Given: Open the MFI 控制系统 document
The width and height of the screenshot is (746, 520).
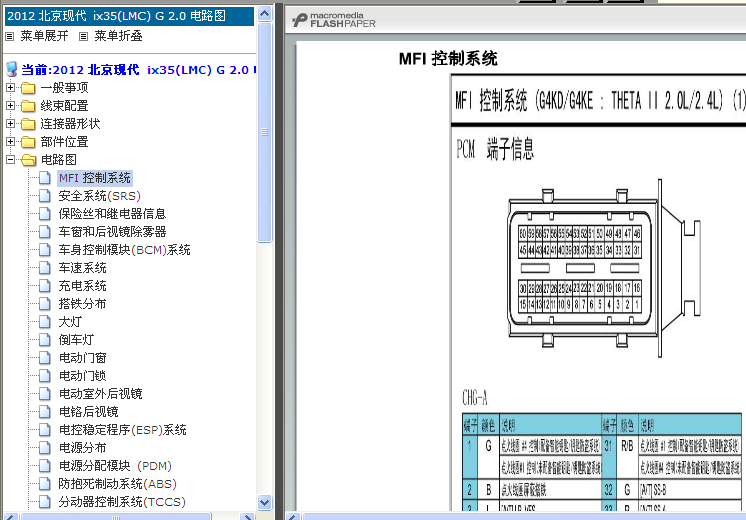Looking at the screenshot, I should tap(95, 178).
